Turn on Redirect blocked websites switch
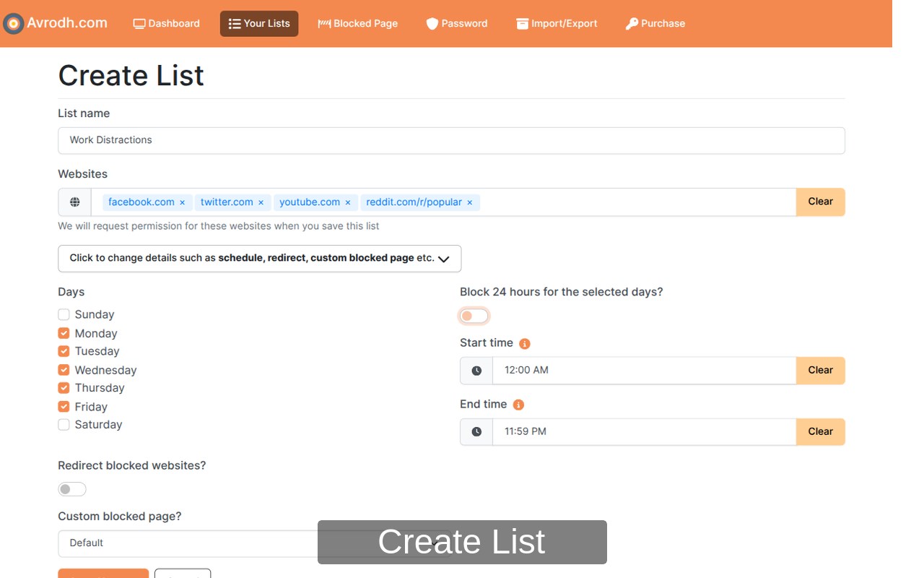The image size is (924, 578). (x=72, y=490)
